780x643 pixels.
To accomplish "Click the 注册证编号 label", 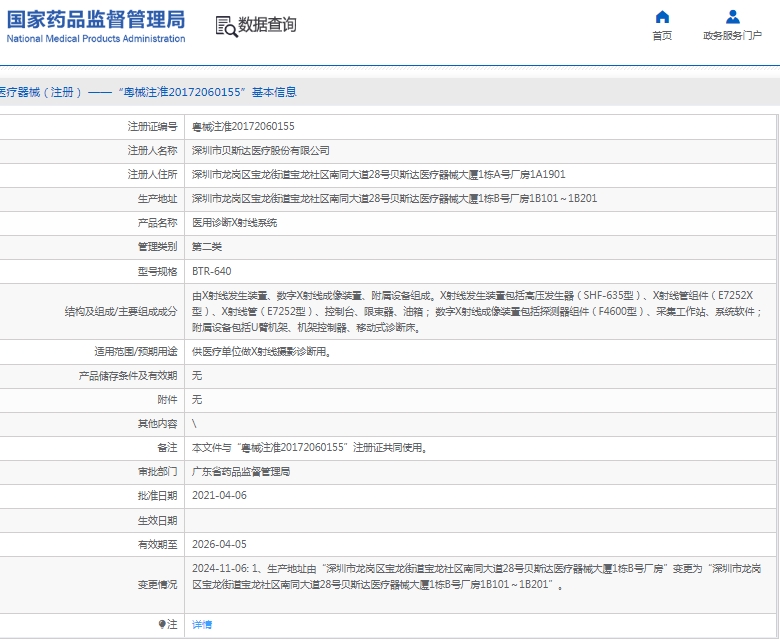I will point(152,127).
